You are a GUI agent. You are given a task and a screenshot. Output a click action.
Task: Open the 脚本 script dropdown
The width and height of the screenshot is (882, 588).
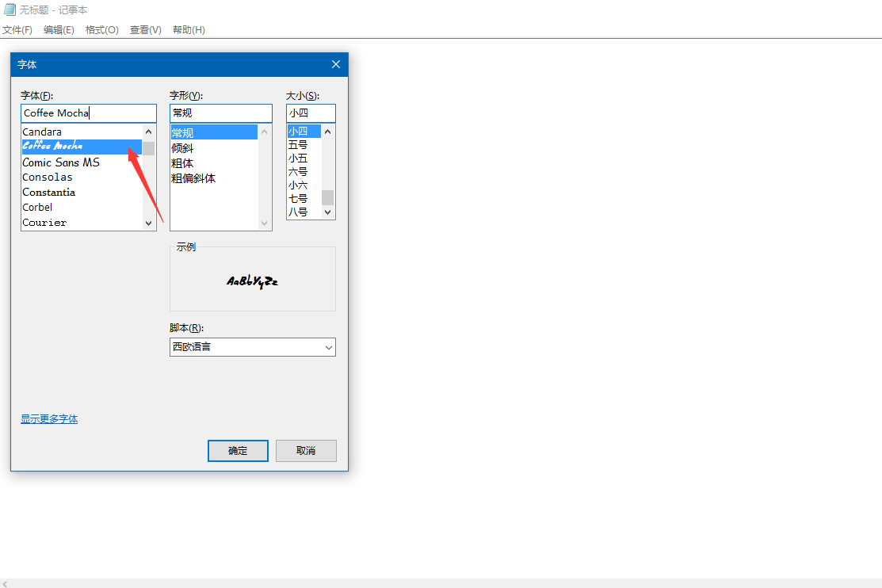pos(253,347)
